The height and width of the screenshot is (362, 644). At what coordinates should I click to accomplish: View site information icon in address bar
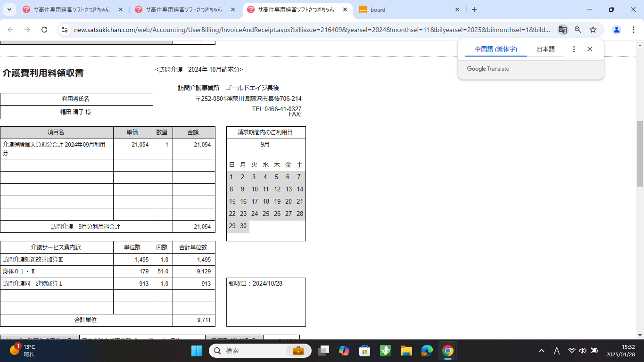65,30
